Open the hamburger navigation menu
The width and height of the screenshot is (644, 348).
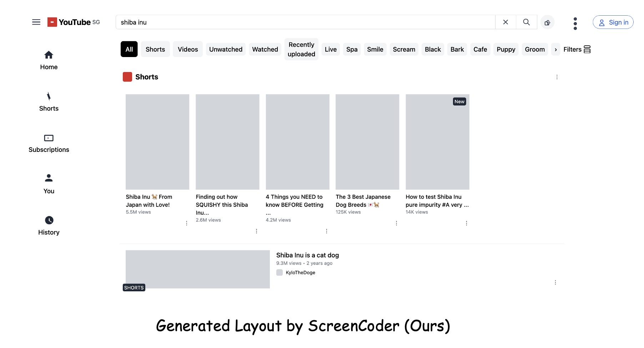pos(36,22)
